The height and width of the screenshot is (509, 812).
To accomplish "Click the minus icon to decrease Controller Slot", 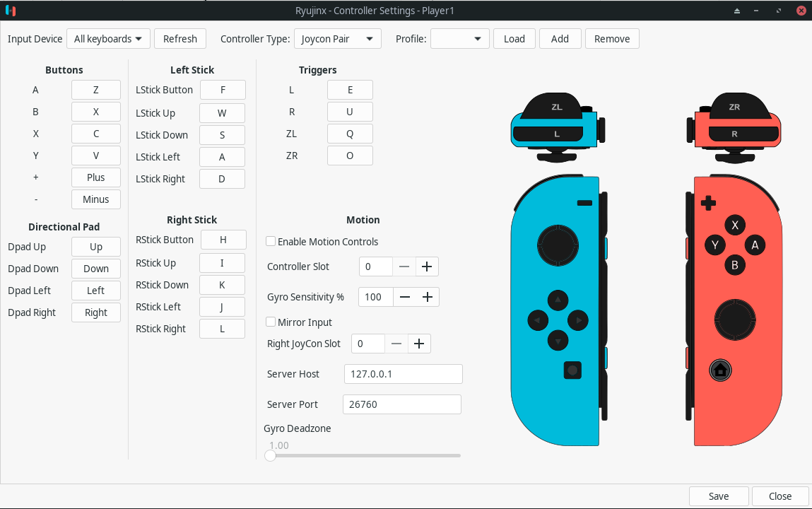I will click(404, 267).
